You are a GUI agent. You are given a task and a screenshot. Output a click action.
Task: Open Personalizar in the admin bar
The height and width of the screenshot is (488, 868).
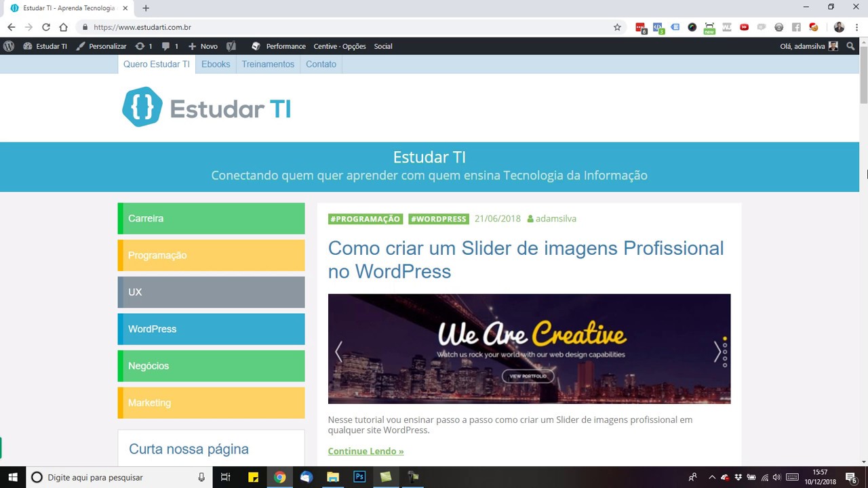(x=101, y=46)
